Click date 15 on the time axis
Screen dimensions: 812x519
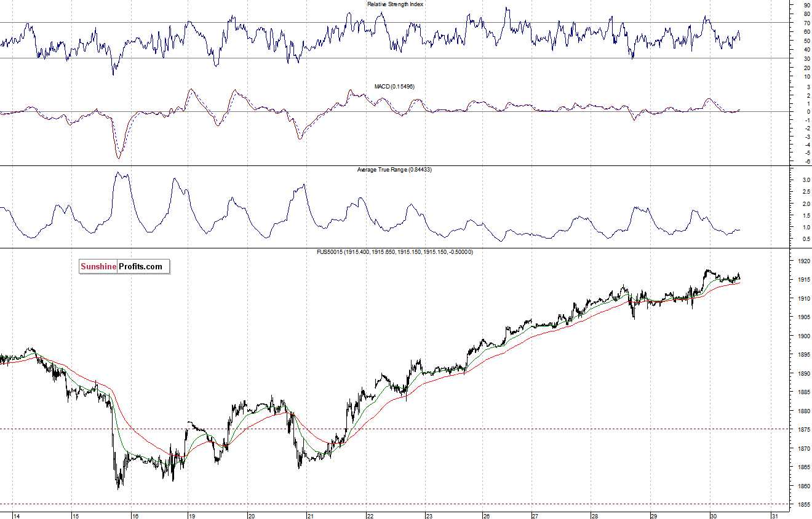point(75,515)
